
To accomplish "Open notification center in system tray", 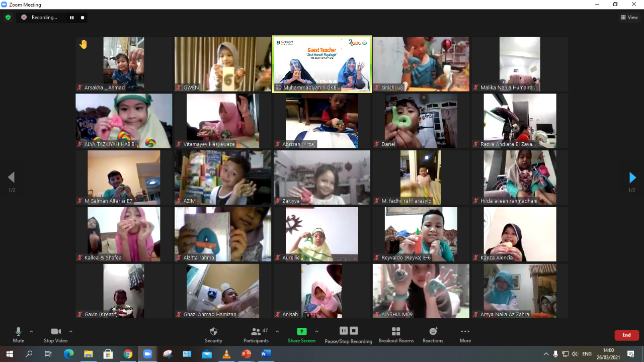I will pyautogui.click(x=631, y=354).
